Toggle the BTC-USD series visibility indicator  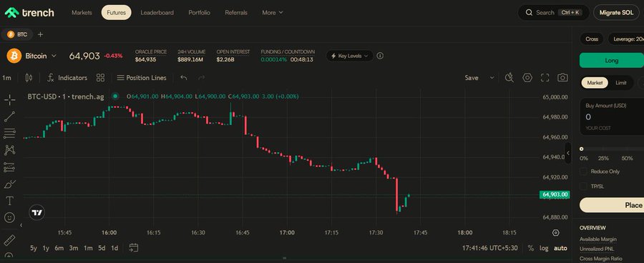click(115, 96)
